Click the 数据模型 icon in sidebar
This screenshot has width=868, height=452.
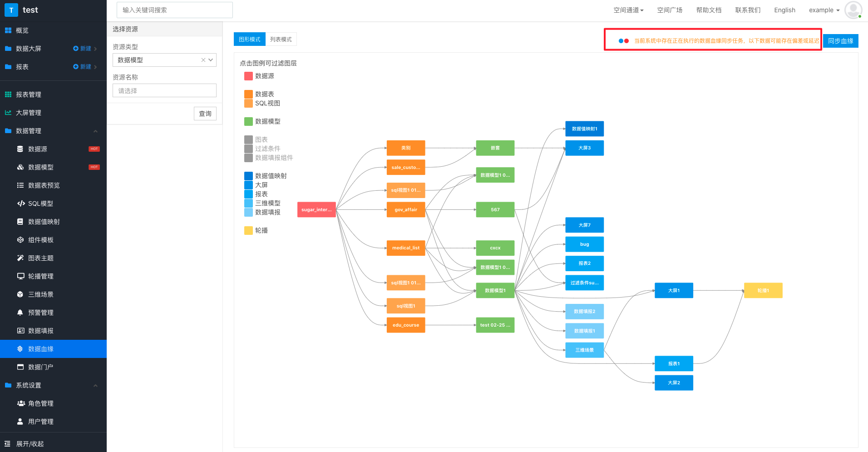coord(20,167)
